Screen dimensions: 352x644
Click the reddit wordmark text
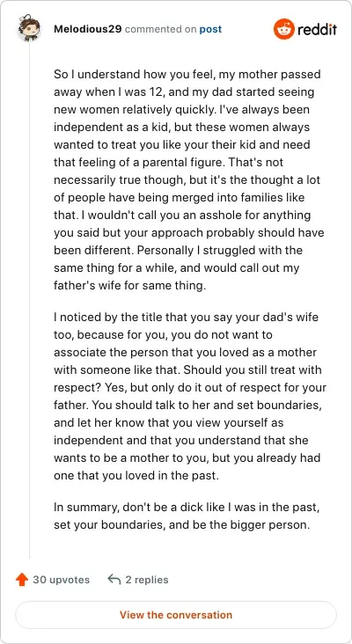click(317, 29)
